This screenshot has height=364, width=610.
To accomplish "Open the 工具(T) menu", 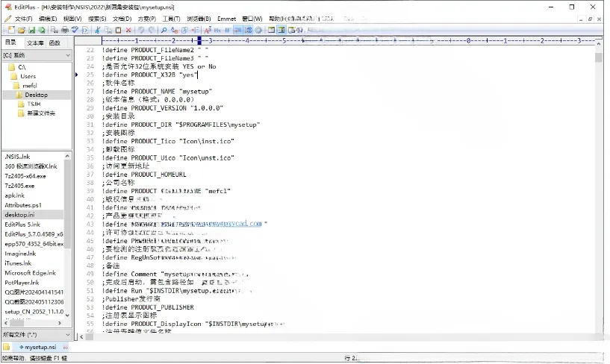I will [x=171, y=19].
